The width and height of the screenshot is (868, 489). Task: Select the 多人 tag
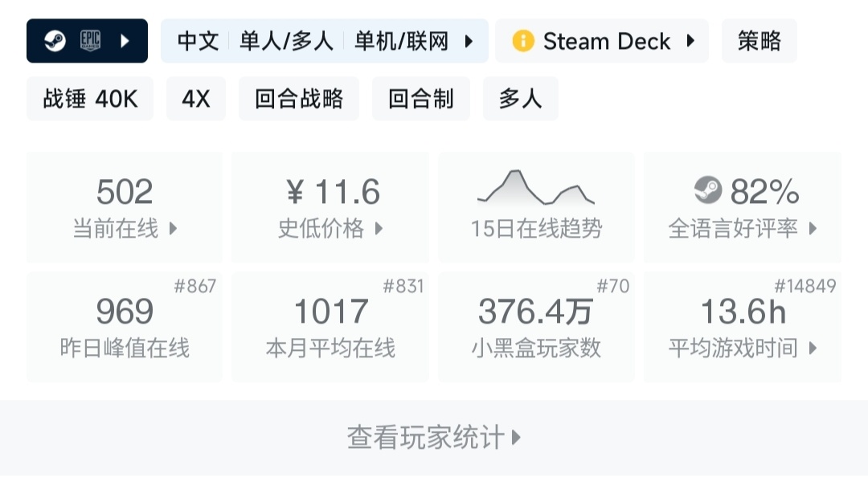point(520,99)
